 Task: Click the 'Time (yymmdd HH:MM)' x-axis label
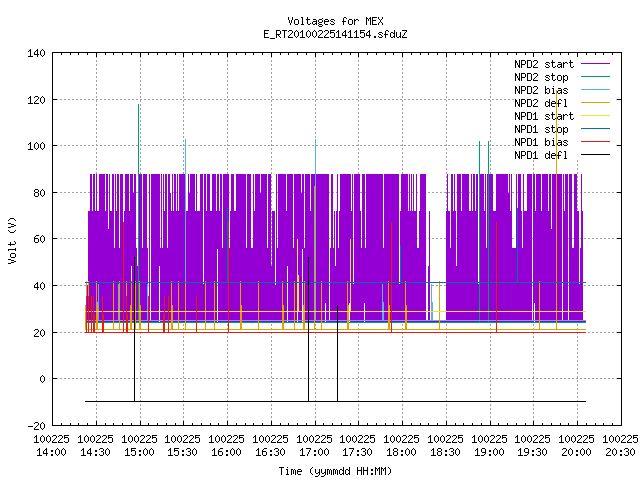click(335, 471)
